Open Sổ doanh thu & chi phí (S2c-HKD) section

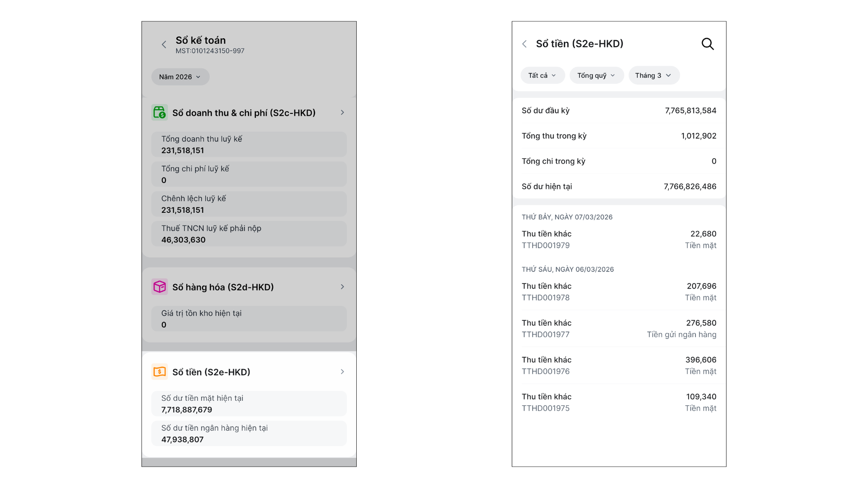point(244,113)
